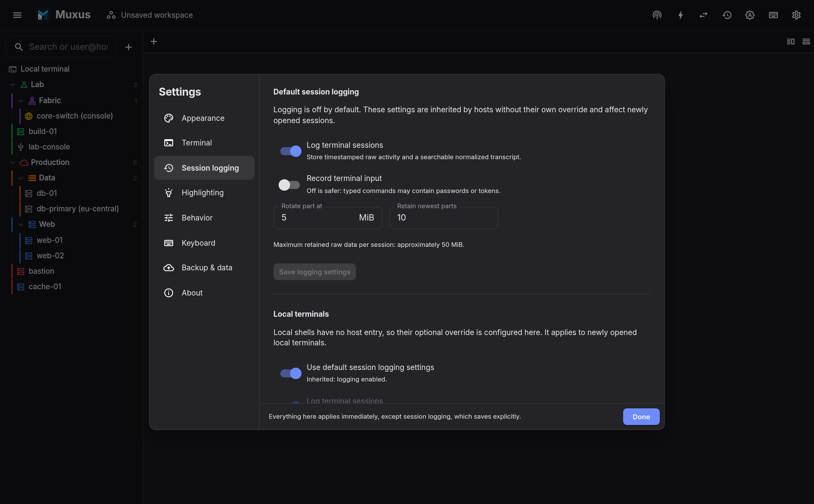Toggle Record terminal input switch
Viewport: 814px width, 504px height.
coord(289,185)
